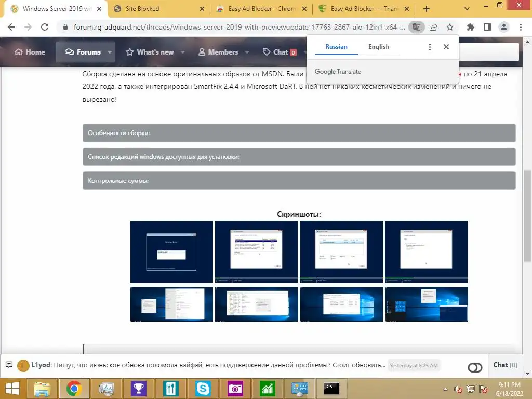This screenshot has height=399, width=532.
Task: Open the Extensions puzzle icon
Action: [x=470, y=27]
